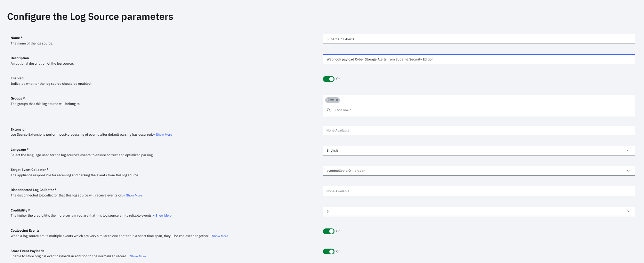The image size is (644, 263).
Task: Click the Name input field
Action: tap(478, 39)
